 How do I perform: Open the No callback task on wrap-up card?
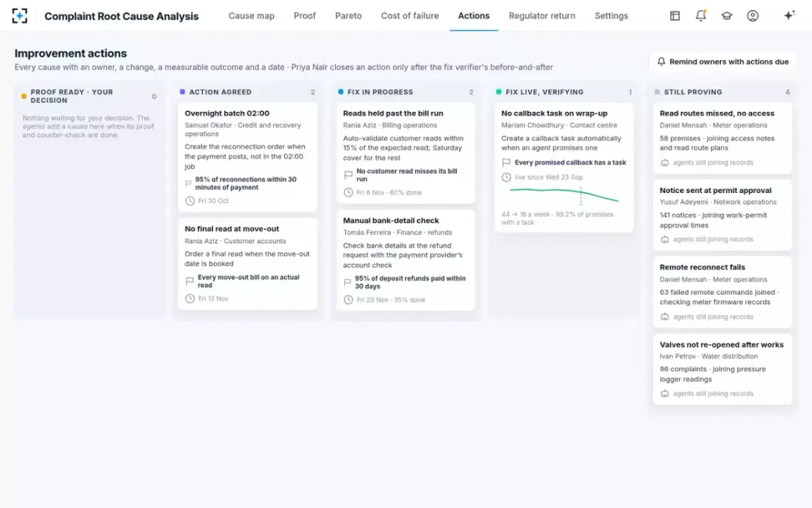(564, 167)
